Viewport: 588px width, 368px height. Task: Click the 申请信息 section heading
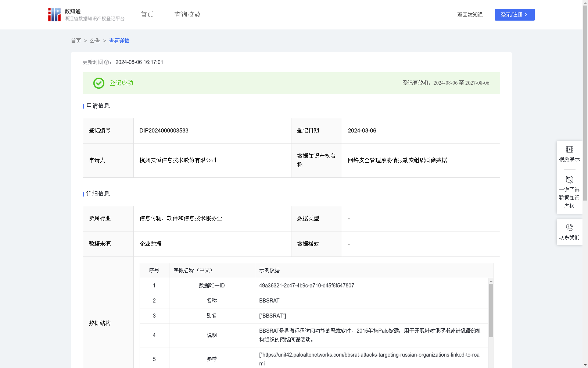(x=98, y=106)
